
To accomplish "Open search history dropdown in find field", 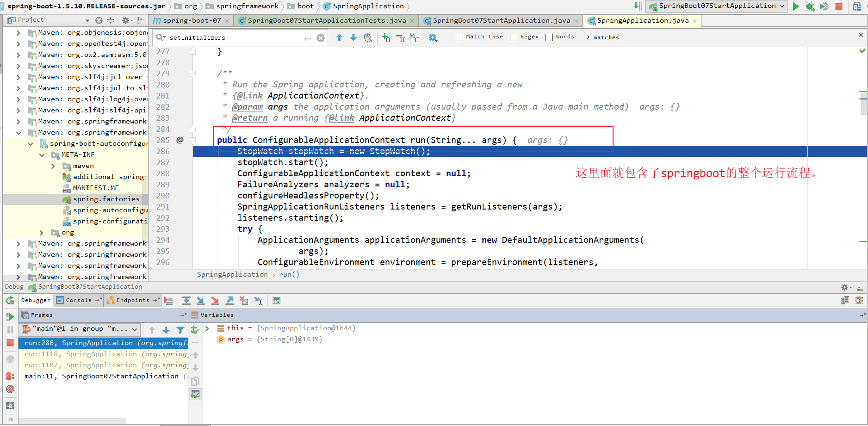I will [161, 37].
